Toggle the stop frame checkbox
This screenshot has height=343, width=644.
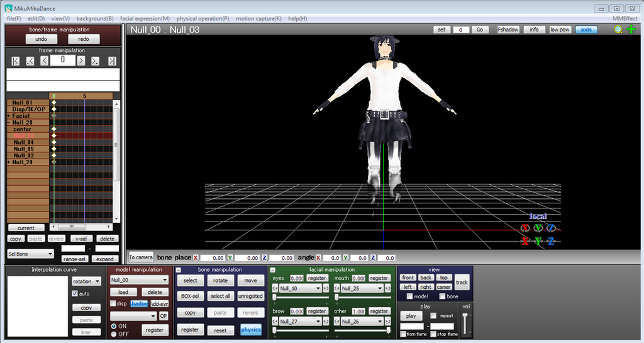(x=433, y=334)
